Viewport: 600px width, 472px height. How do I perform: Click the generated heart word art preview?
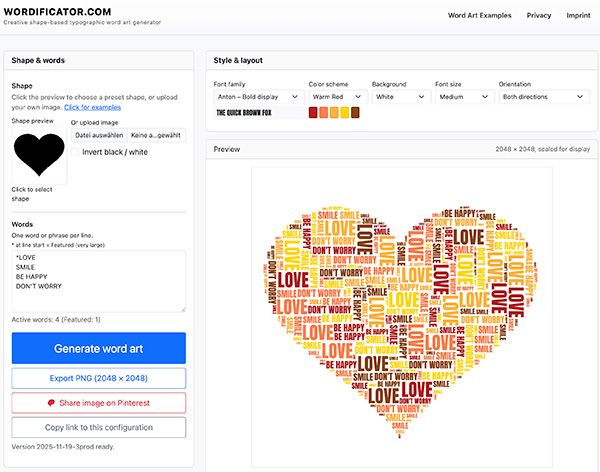click(x=401, y=317)
